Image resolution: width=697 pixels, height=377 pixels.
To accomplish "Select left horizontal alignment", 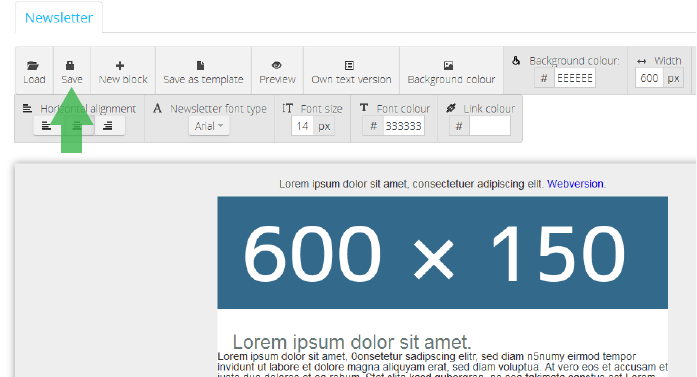I will click(x=46, y=126).
